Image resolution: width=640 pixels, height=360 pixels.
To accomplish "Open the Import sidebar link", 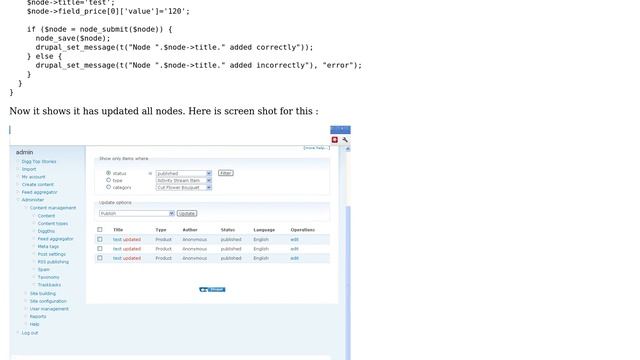I will coord(29,169).
